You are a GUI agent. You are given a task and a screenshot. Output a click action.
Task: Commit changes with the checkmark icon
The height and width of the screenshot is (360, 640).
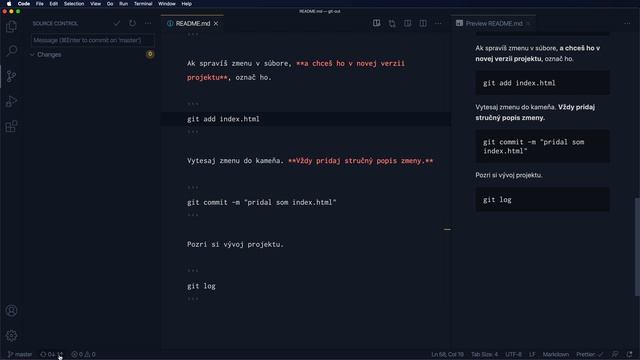point(117,23)
